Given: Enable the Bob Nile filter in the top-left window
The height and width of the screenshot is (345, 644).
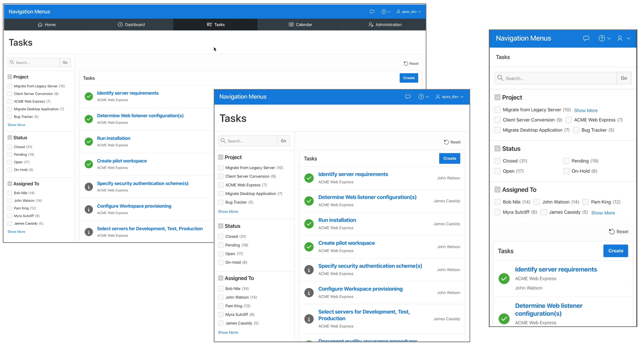Looking at the screenshot, I should (x=10, y=193).
